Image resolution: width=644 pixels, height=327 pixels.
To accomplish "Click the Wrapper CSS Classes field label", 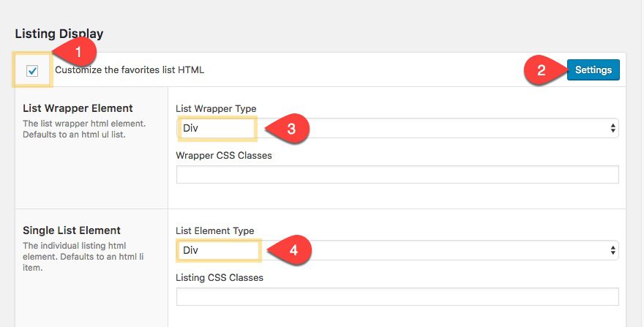I will [x=224, y=155].
